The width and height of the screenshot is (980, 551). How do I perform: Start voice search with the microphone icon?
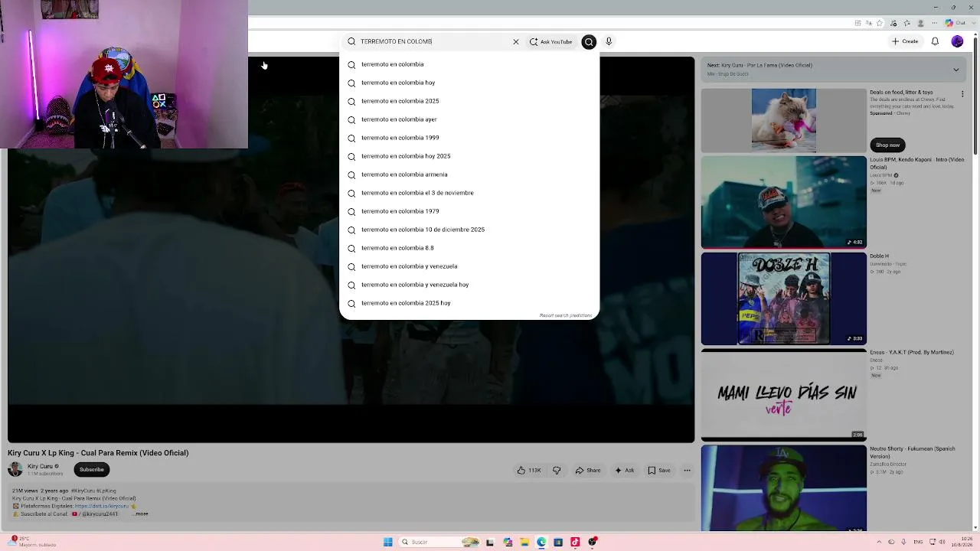tap(609, 42)
